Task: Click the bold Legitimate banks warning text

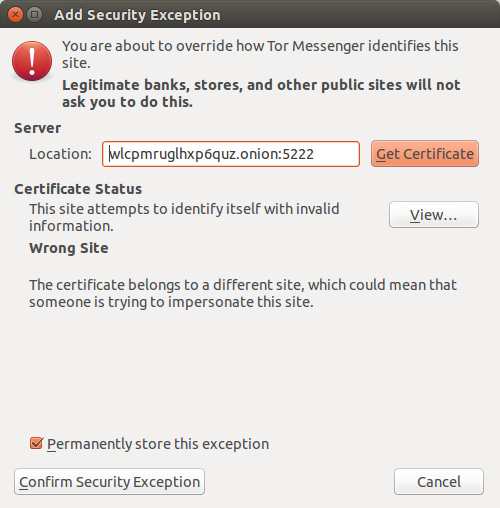Action: click(x=261, y=93)
